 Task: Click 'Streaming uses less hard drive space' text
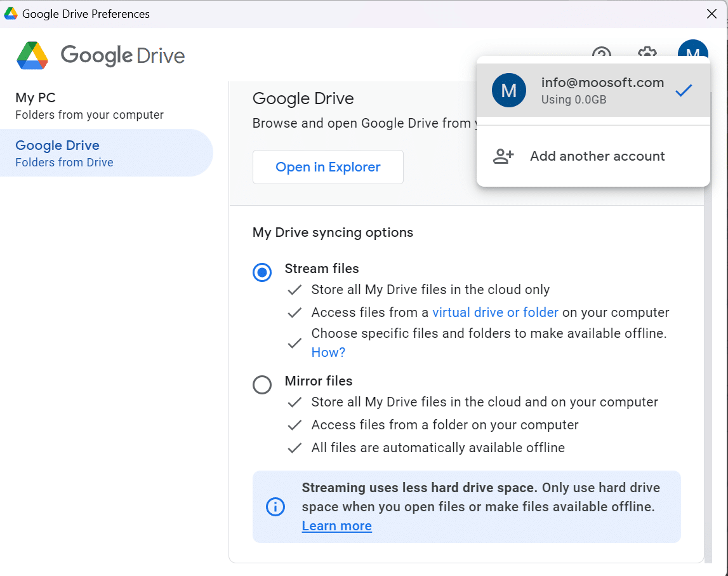[x=420, y=488]
